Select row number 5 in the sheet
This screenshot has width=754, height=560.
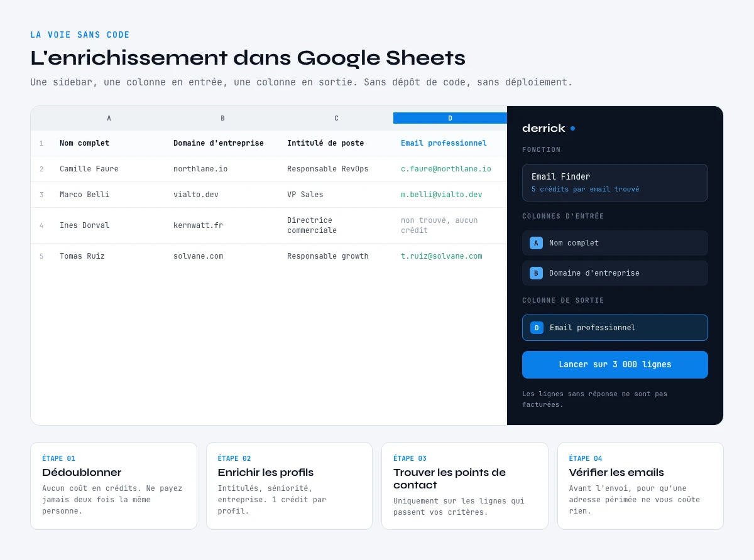[x=41, y=256]
